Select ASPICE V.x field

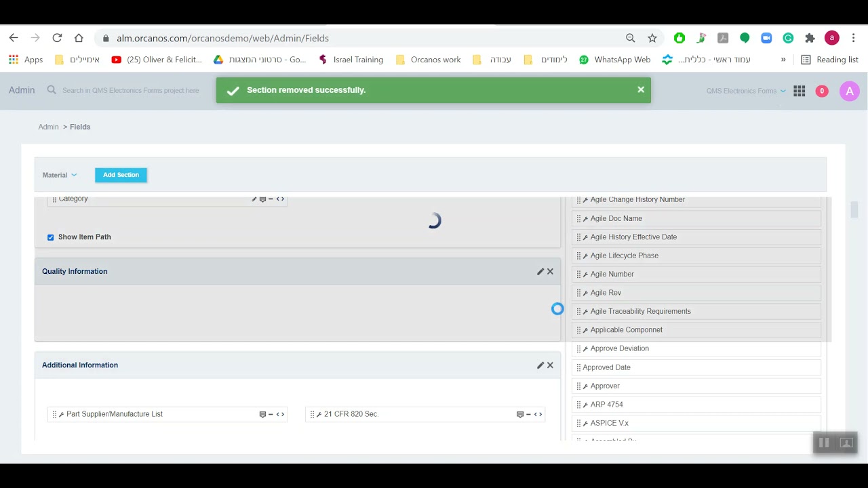tap(696, 423)
